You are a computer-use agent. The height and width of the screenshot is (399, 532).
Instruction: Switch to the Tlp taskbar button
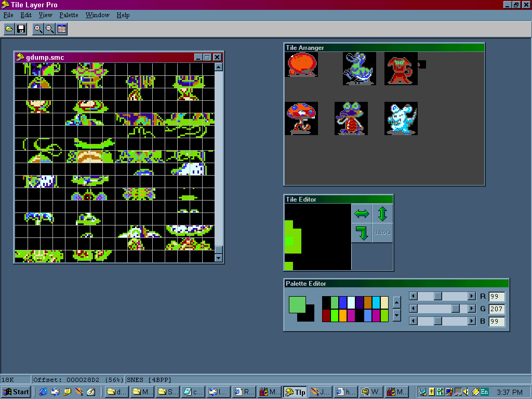pyautogui.click(x=295, y=392)
